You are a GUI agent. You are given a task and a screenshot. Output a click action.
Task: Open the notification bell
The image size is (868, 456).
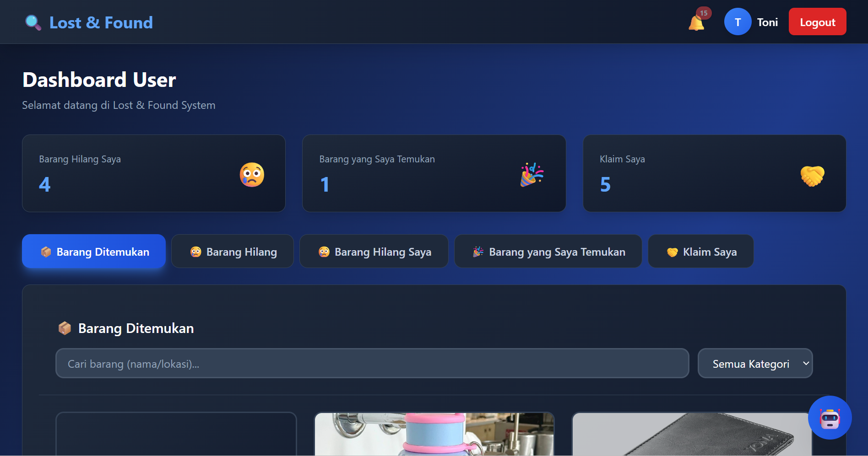pos(696,22)
